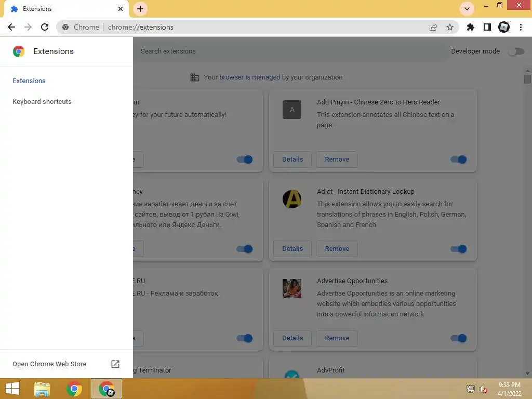This screenshot has height=399, width=532.
Task: Click the Chrome logo in sidebar header
Action: tap(19, 51)
